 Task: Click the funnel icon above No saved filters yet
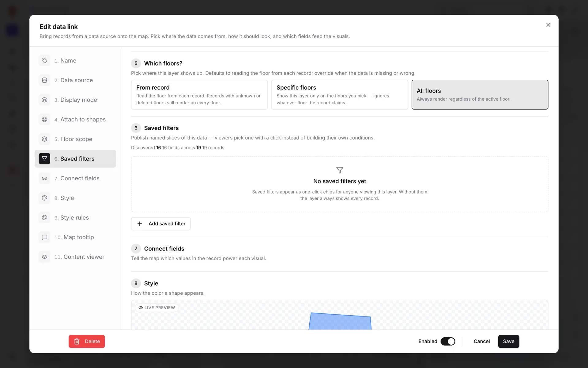pos(340,170)
